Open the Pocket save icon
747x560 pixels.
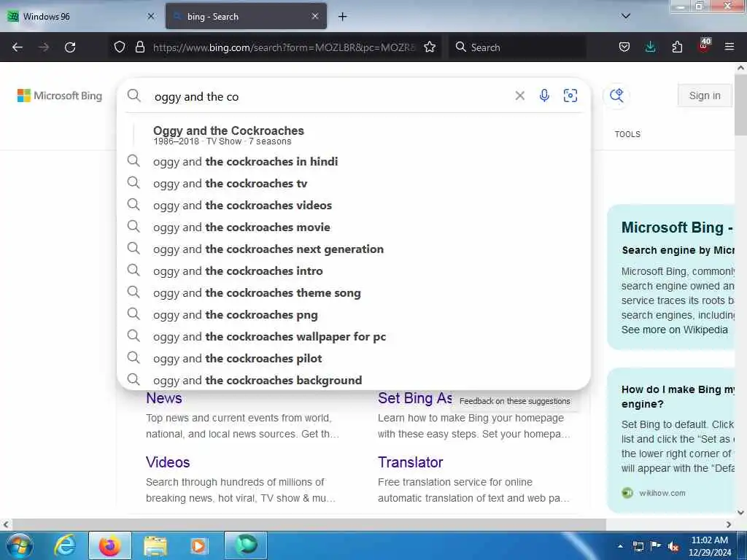[x=624, y=47]
